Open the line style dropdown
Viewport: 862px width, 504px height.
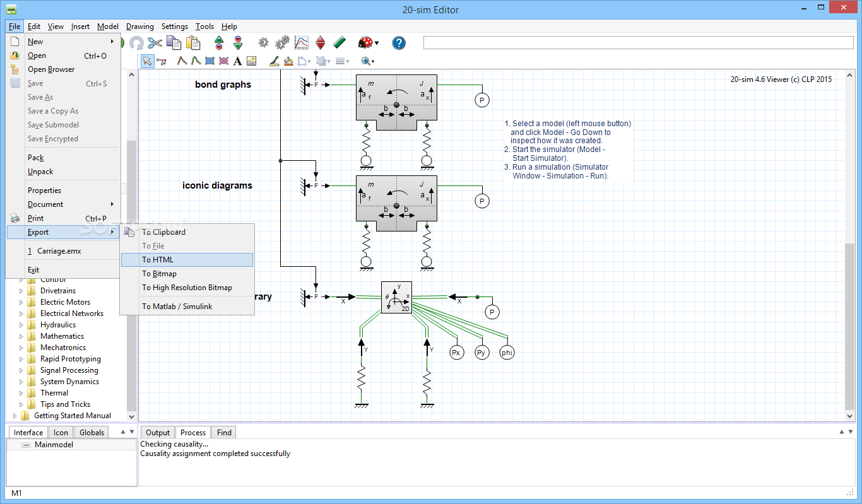[348, 61]
